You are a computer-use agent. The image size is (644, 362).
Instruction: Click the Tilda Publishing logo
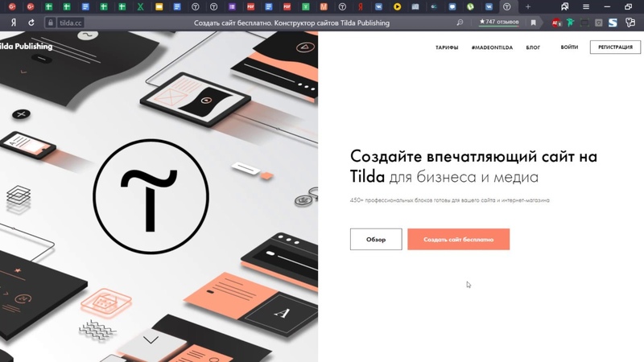(x=27, y=47)
